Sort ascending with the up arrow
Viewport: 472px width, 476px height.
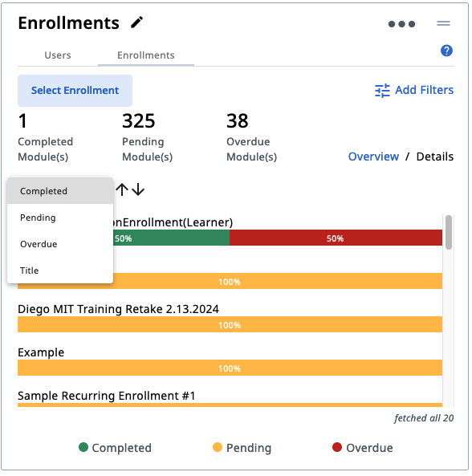pos(122,189)
